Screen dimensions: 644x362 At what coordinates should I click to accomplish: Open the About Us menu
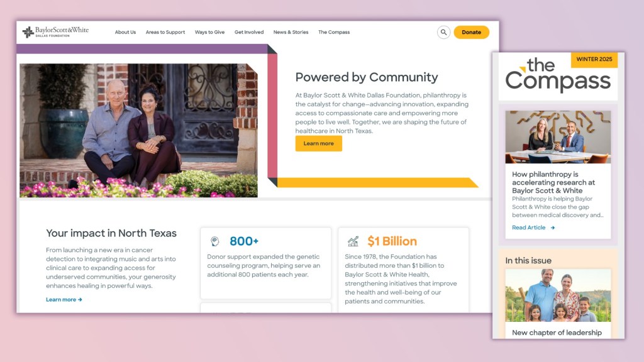coord(125,32)
